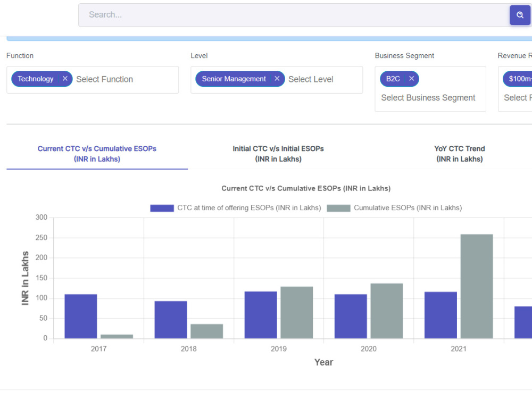Click the 2017 blue CTC bar
The height and width of the screenshot is (399, 532).
(81, 316)
